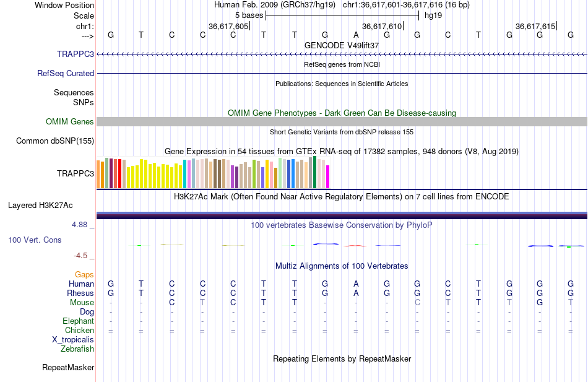Click the cyan GTEx expression bar

tap(185, 174)
